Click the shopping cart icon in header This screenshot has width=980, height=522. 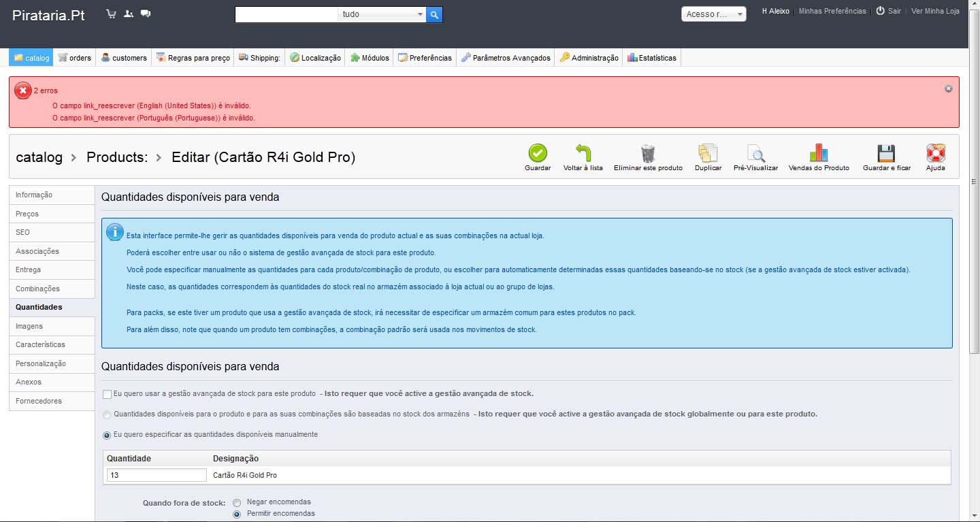(112, 14)
